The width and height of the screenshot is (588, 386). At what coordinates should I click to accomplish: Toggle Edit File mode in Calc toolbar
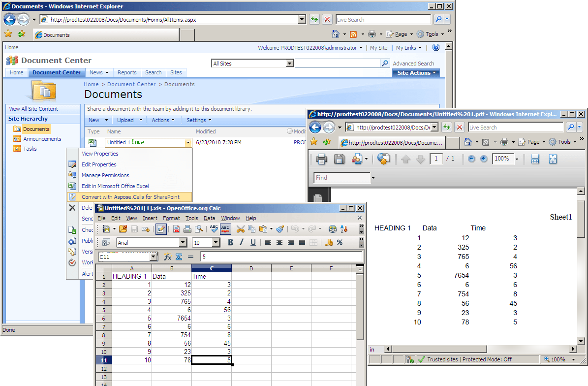point(161,229)
